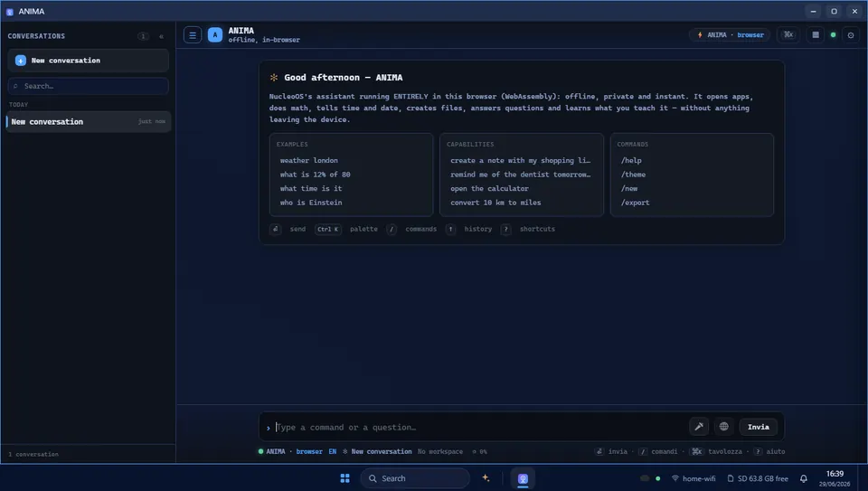Click the '1 conversation' count at sidebar bottom
This screenshot has width=868, height=491.
(33, 455)
